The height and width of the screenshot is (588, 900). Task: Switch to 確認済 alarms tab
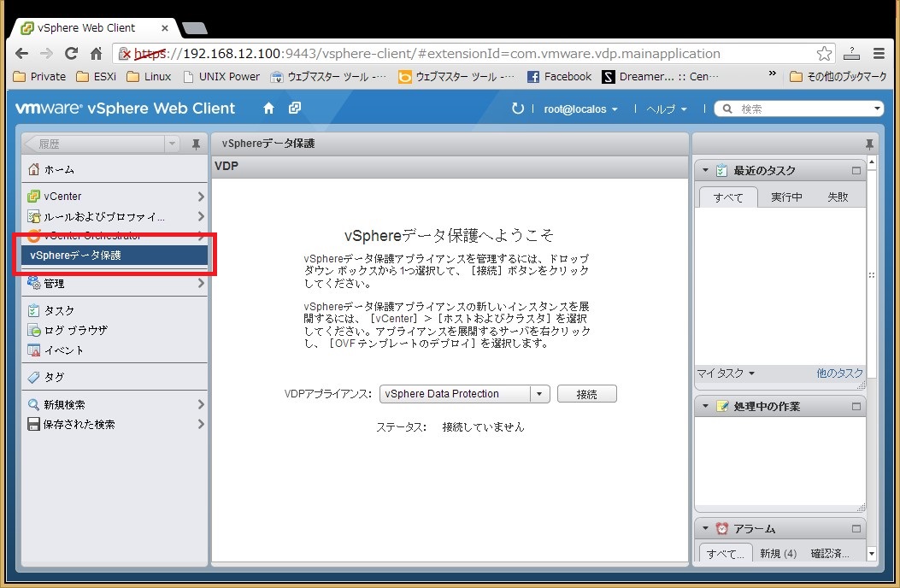[x=830, y=554]
